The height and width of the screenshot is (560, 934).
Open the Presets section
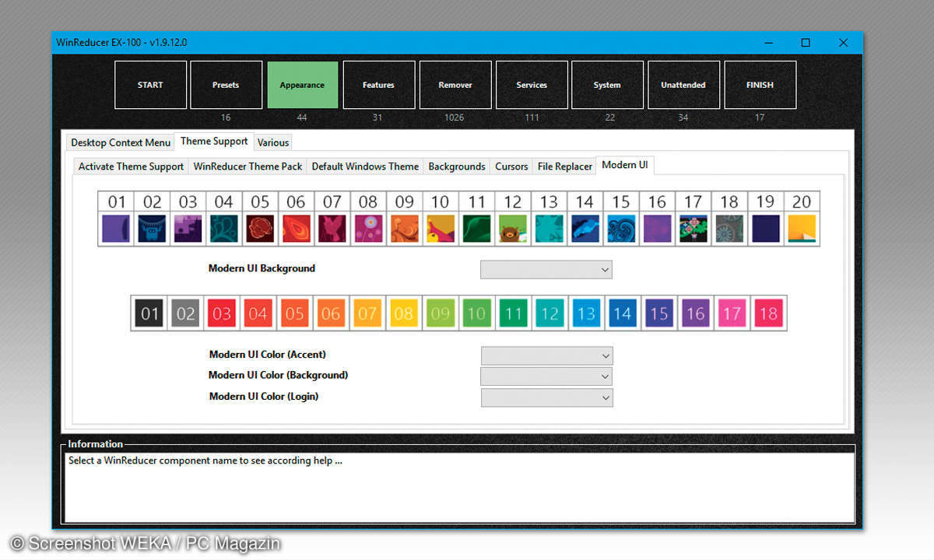[226, 85]
